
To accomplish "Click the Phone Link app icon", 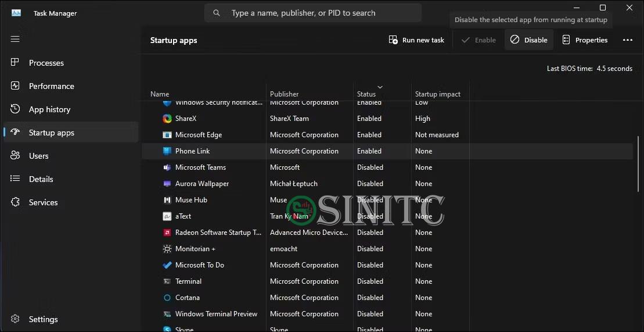I will coord(167,151).
